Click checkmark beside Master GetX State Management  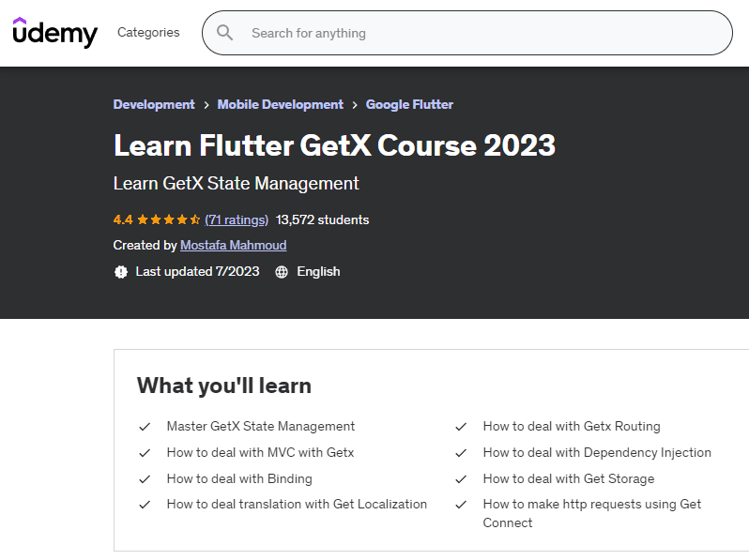click(x=145, y=427)
